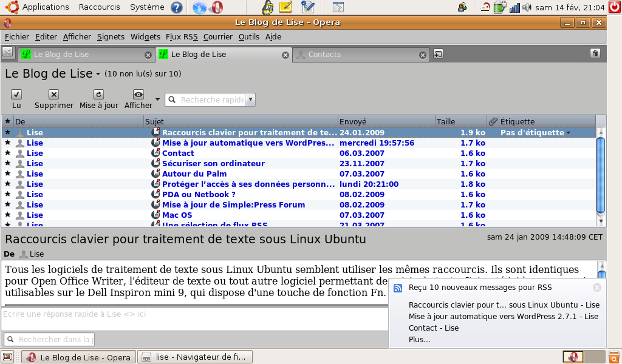Click the message list vertical scrollbar

point(601,176)
